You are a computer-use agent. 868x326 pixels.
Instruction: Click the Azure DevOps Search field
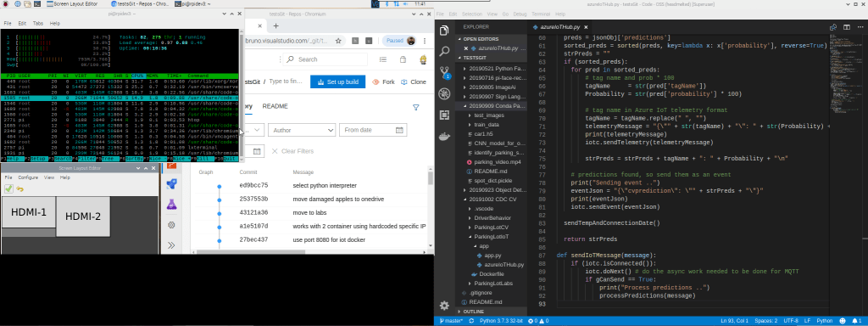click(325, 59)
